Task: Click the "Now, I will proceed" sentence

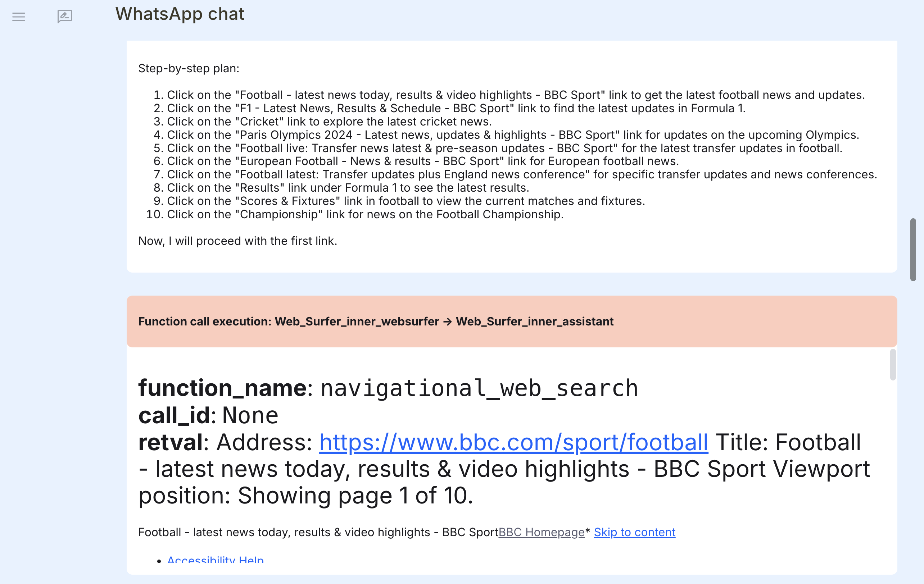Action: 237,241
